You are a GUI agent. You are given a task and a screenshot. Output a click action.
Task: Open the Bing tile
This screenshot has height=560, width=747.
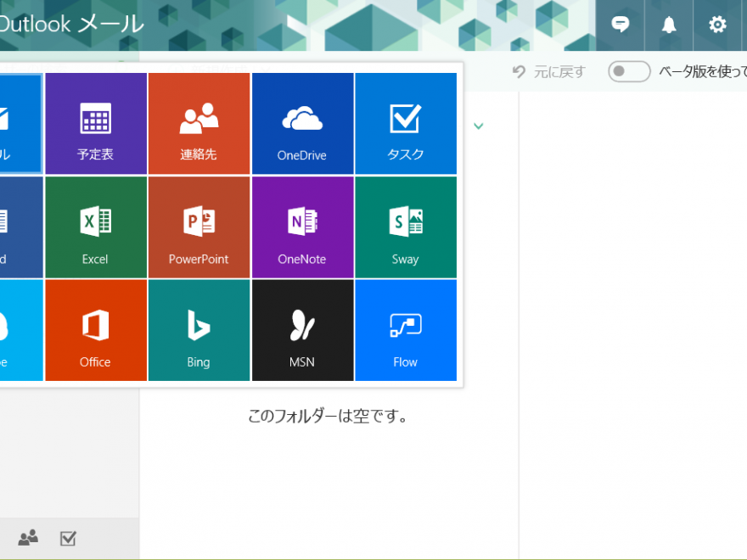click(x=199, y=330)
